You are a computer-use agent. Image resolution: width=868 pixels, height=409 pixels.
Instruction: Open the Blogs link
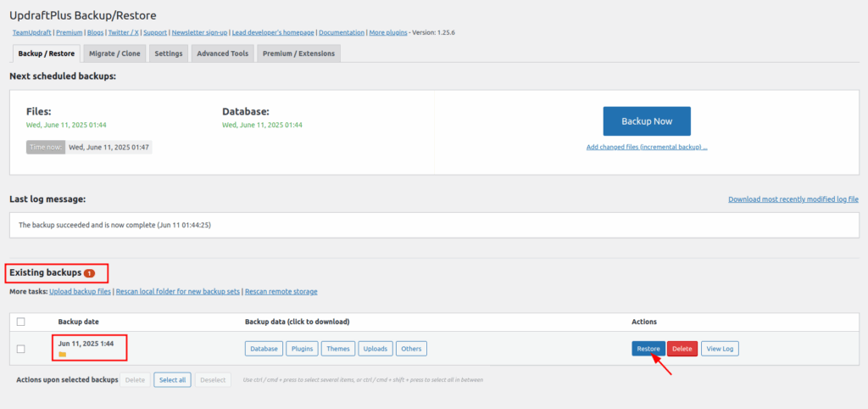click(95, 33)
